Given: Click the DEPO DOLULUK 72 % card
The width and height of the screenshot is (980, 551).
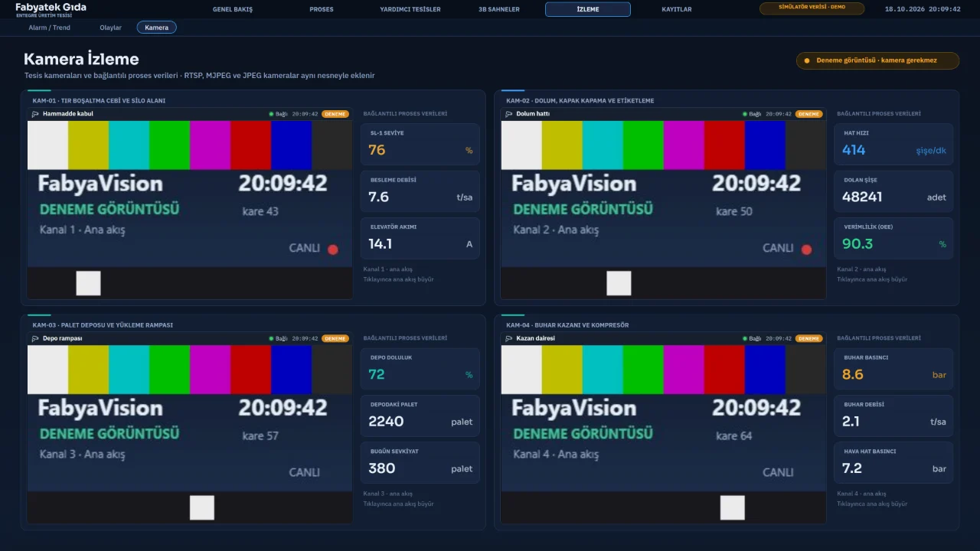Looking at the screenshot, I should [x=420, y=369].
